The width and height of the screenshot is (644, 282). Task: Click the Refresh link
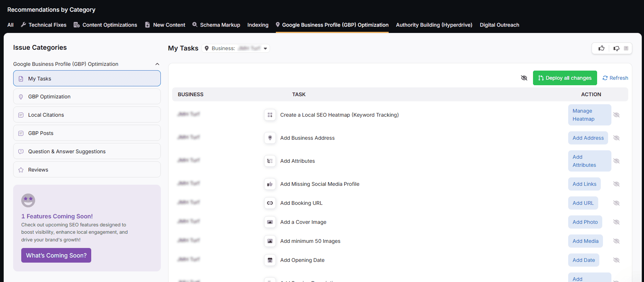click(x=615, y=78)
